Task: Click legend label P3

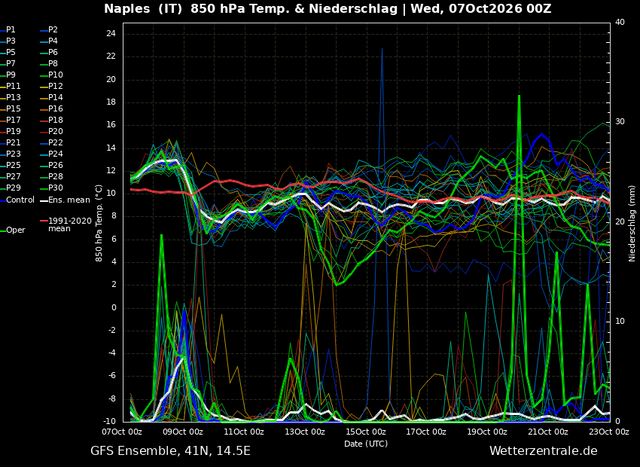Action: (11, 41)
